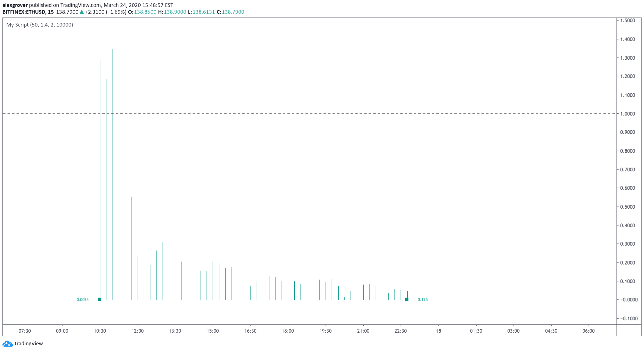Click the last price 138.7900

pyautogui.click(x=67, y=12)
